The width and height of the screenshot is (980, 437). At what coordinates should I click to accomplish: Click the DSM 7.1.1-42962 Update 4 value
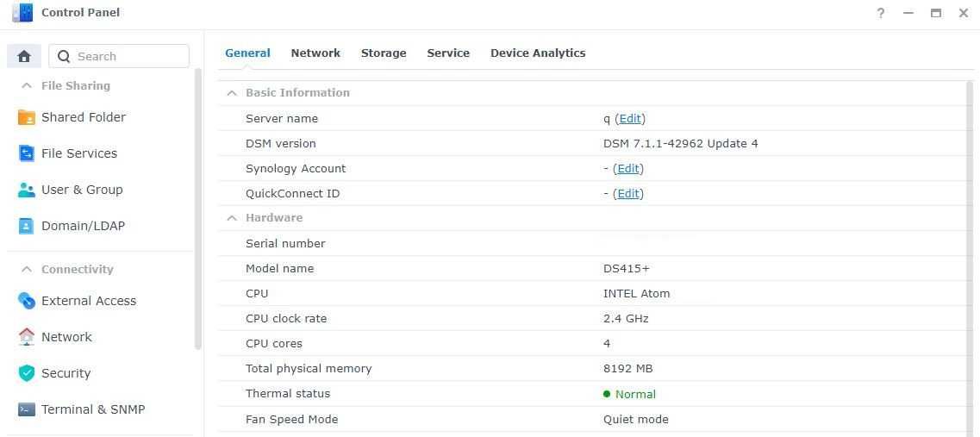[x=681, y=143]
